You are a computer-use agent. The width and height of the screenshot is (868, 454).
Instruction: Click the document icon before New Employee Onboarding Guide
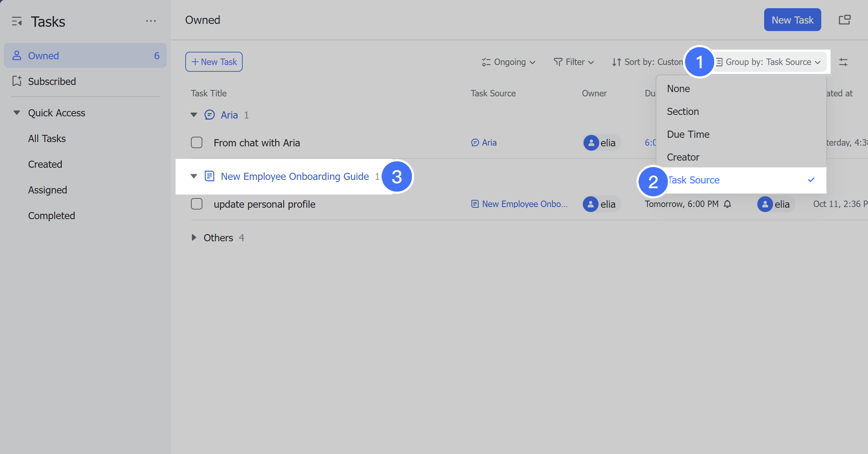click(210, 176)
